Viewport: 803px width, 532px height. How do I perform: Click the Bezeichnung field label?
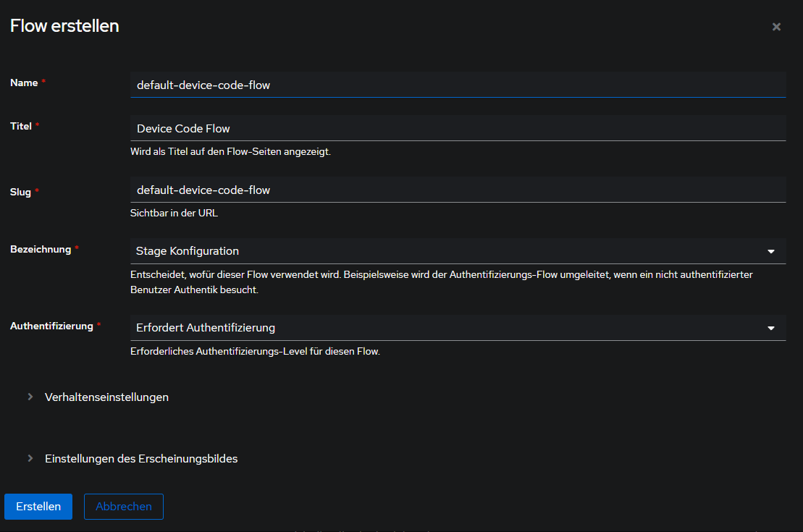(41, 249)
